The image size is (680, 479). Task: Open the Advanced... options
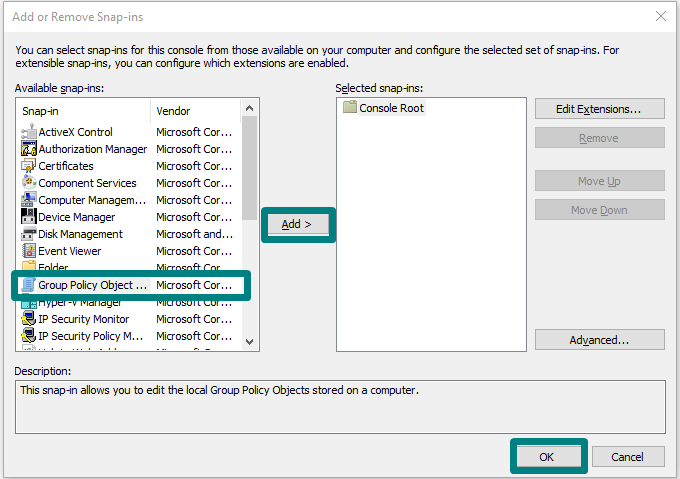pos(599,340)
